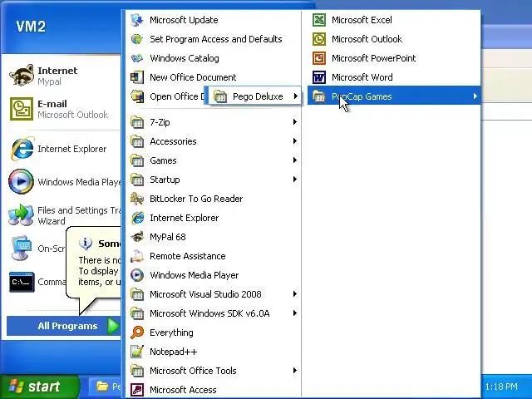Screen dimensions: 532x399
Task: Click the Remote Assistance icon
Action: tap(137, 256)
